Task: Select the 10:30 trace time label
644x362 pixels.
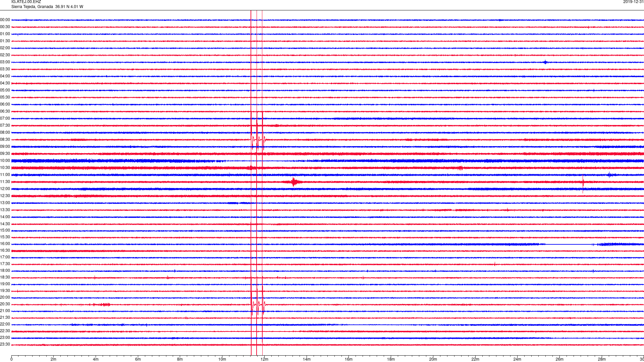Action: [x=5, y=168]
